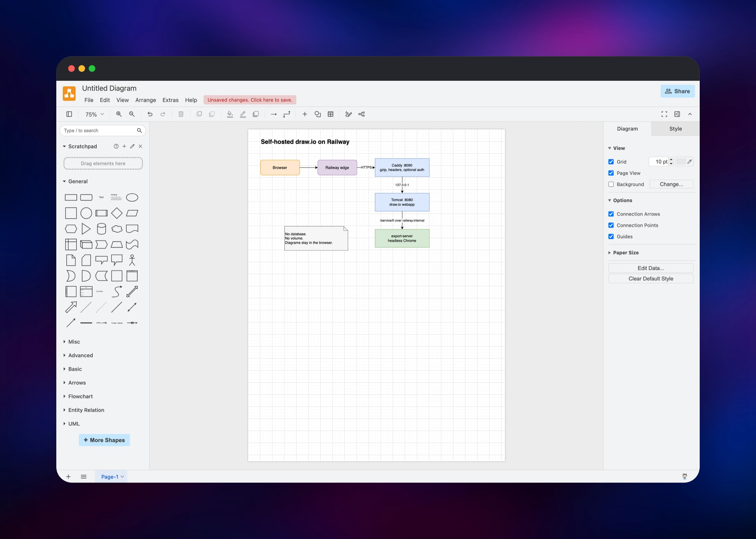The image size is (756, 539).
Task: Click the Edit Data button
Action: point(650,268)
